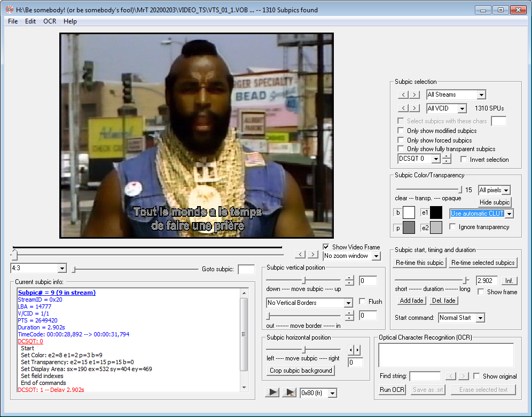The height and width of the screenshot is (417, 532).
Task: Find previous string match arrow
Action: pos(451,376)
